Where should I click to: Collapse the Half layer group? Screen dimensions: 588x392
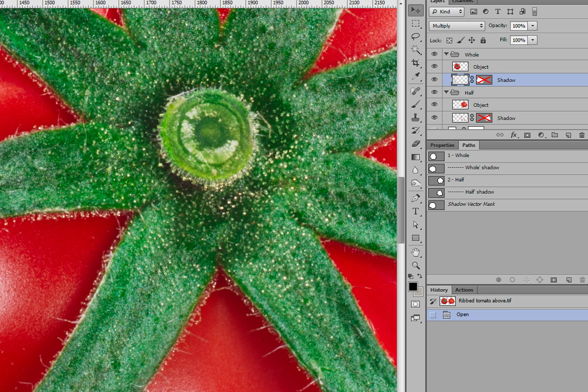coord(446,92)
